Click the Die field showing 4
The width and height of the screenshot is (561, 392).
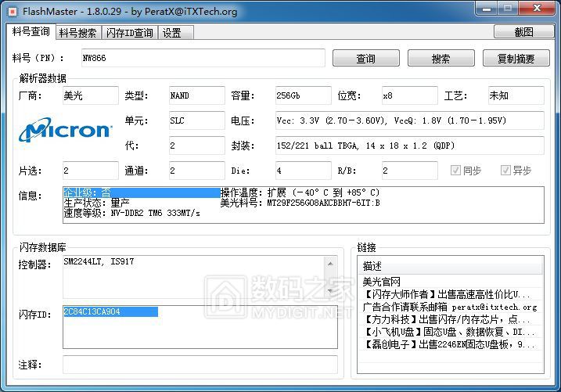coord(303,171)
